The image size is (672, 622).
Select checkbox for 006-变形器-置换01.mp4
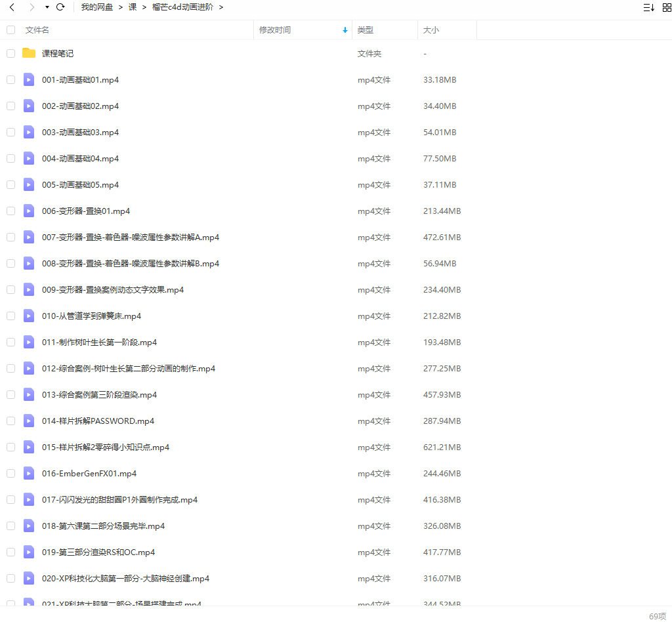tap(10, 211)
